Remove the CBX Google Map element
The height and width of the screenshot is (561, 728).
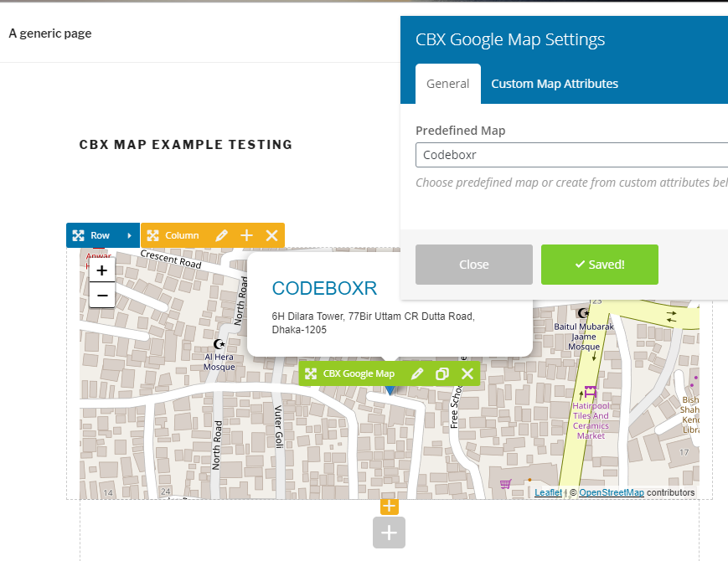[467, 373]
